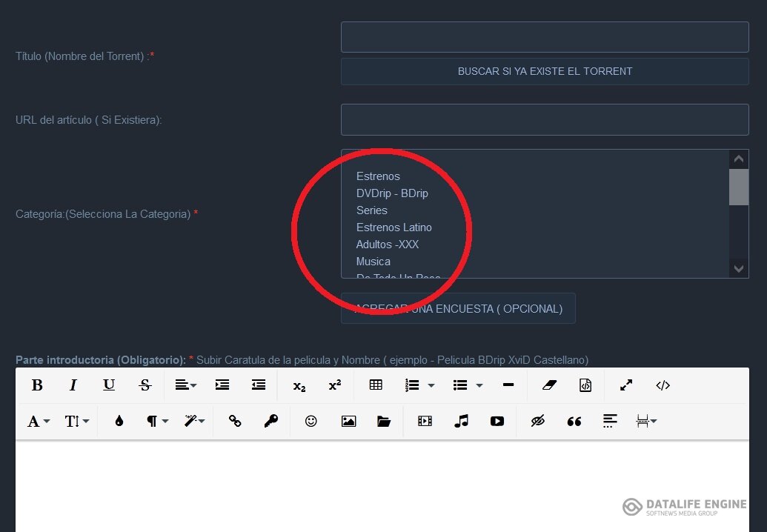Viewport: 767px width, 532px height.
Task: Toggle italic text formatting
Action: (x=73, y=385)
